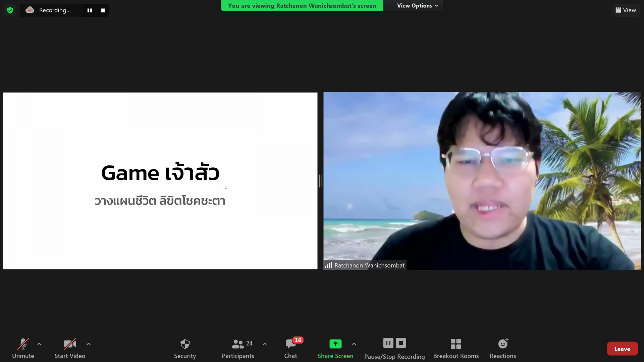This screenshot has width=644, height=362.
Task: Expand video options arrow beside Start Video
Action: (89, 344)
